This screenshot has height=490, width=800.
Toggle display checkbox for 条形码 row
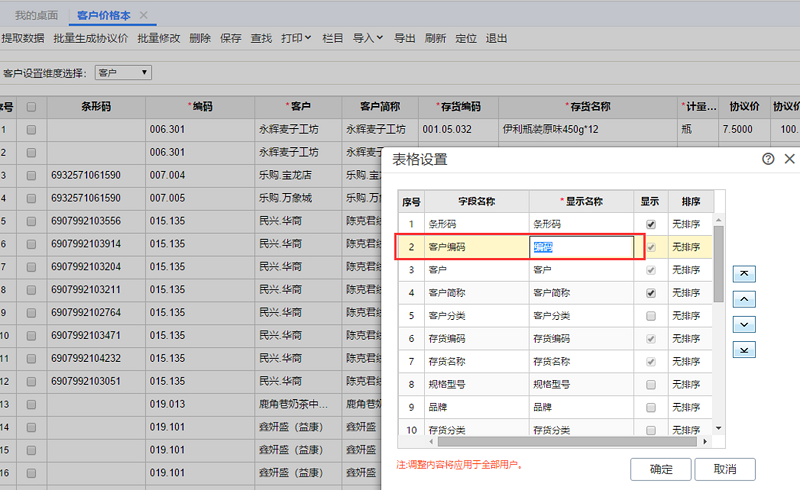coord(651,224)
